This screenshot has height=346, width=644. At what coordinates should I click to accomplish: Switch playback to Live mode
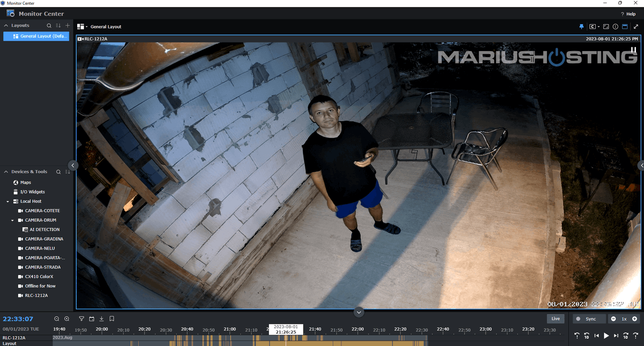tap(555, 319)
